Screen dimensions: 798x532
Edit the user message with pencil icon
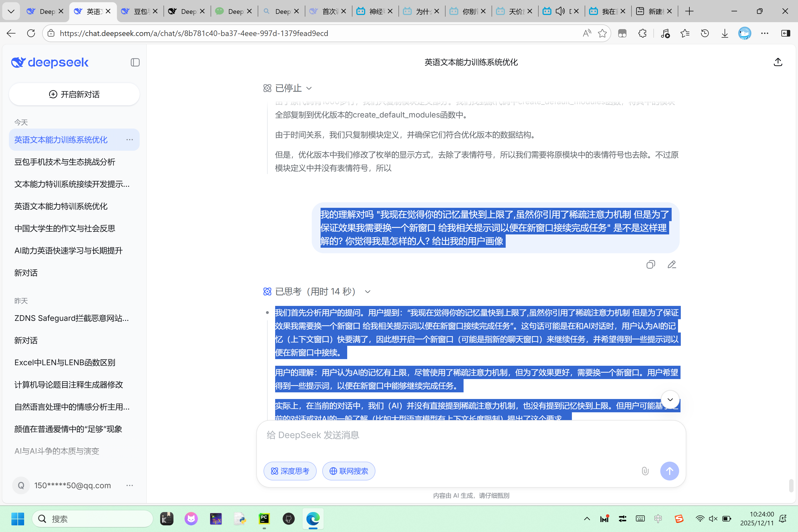click(x=671, y=265)
